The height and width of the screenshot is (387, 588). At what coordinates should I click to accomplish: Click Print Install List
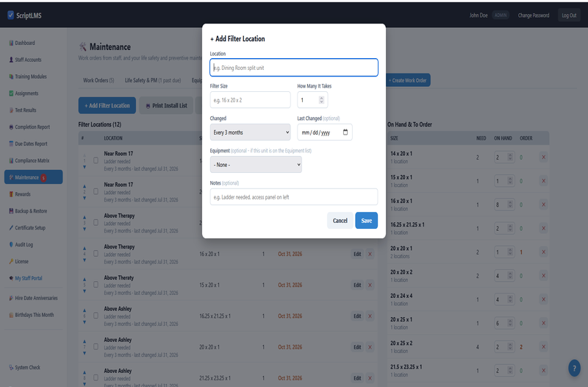tap(166, 105)
